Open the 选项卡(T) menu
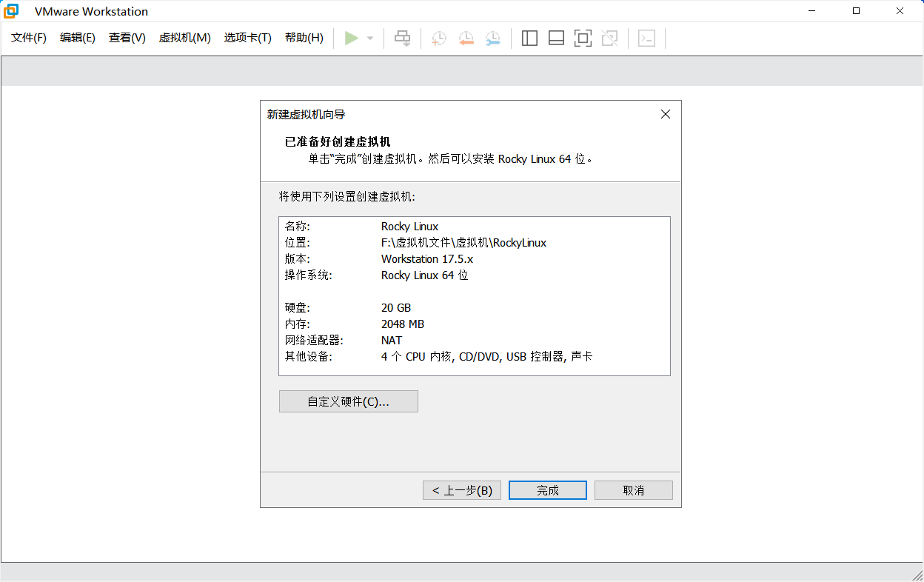 pyautogui.click(x=247, y=38)
